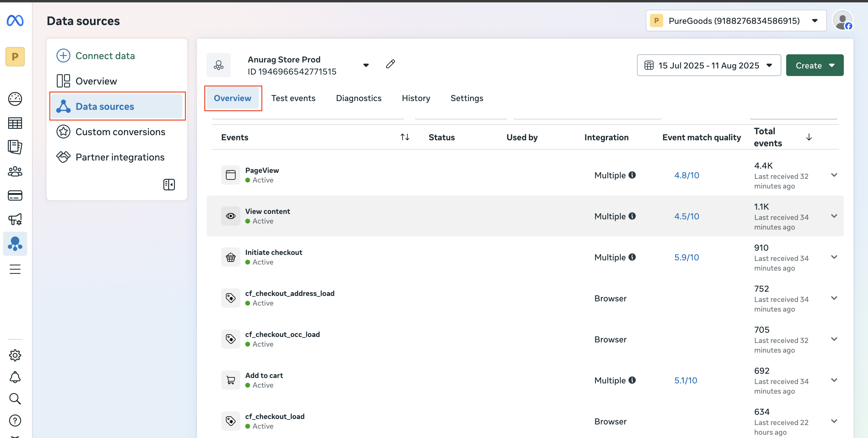Open the help question mark icon
The height and width of the screenshot is (438, 868).
click(x=15, y=421)
